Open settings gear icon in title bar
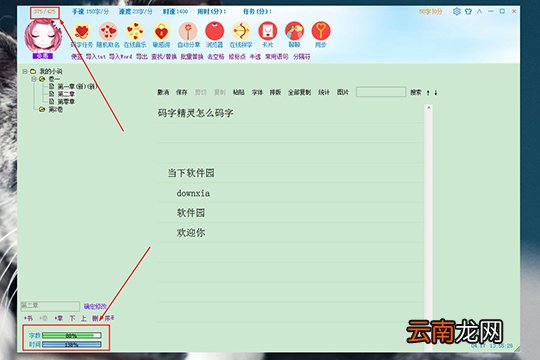540x360 pixels. (x=457, y=11)
